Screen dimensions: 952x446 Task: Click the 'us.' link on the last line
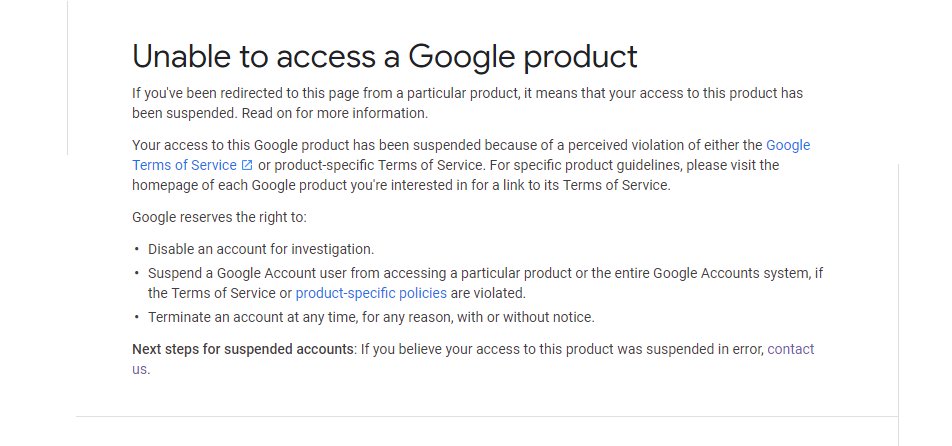[140, 369]
